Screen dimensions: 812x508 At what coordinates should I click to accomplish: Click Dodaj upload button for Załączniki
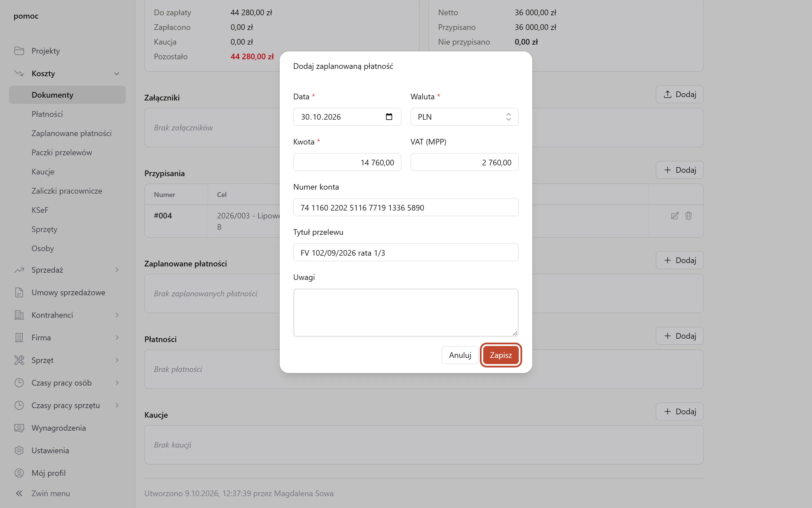[679, 95]
